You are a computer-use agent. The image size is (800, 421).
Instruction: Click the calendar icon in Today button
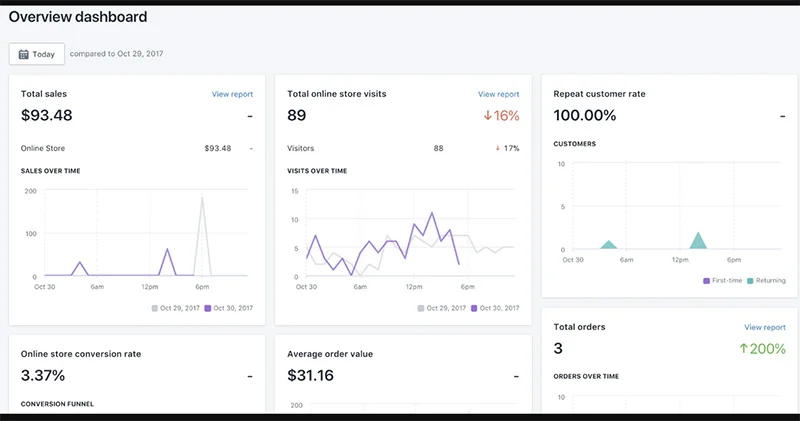(x=23, y=54)
